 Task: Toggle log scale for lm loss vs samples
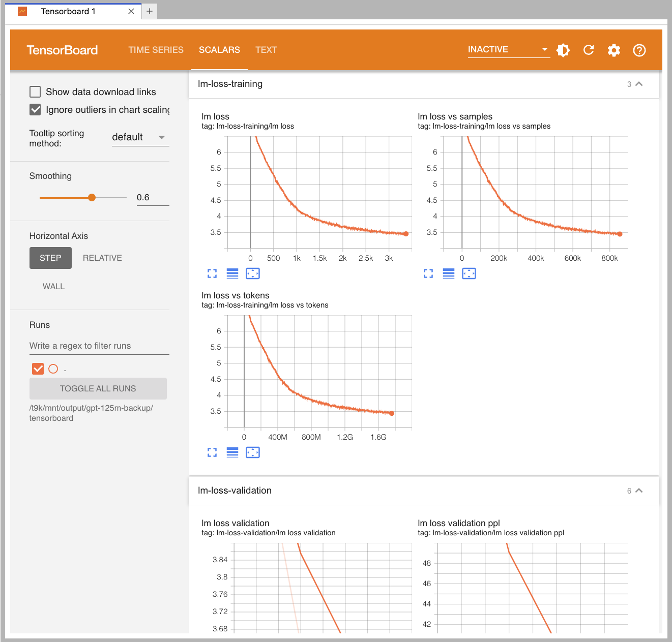point(449,273)
